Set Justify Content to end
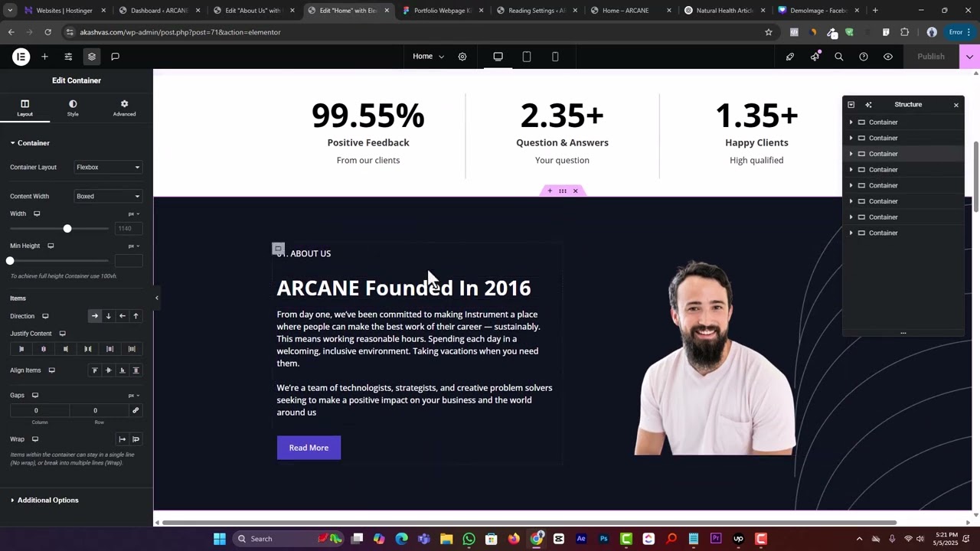 pos(66,349)
